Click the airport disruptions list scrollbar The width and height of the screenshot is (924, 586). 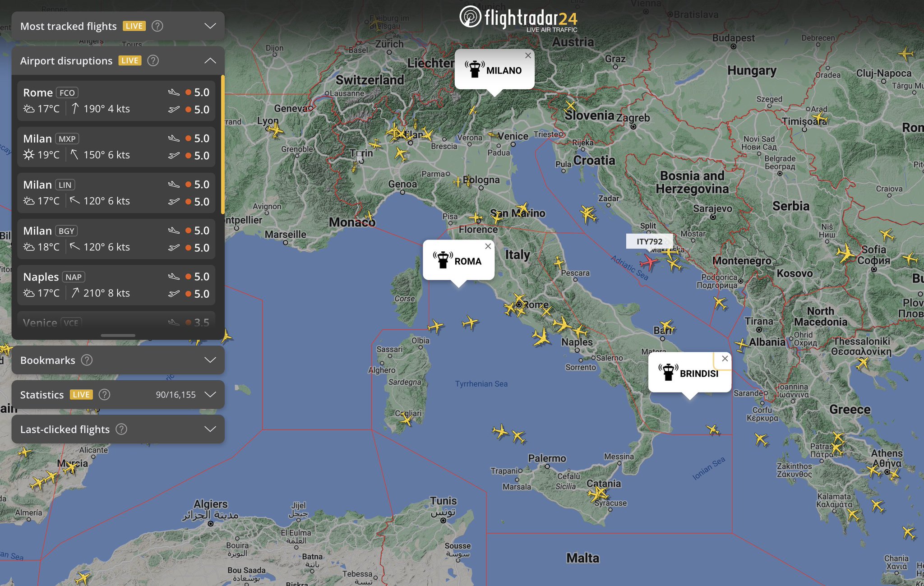(222, 144)
